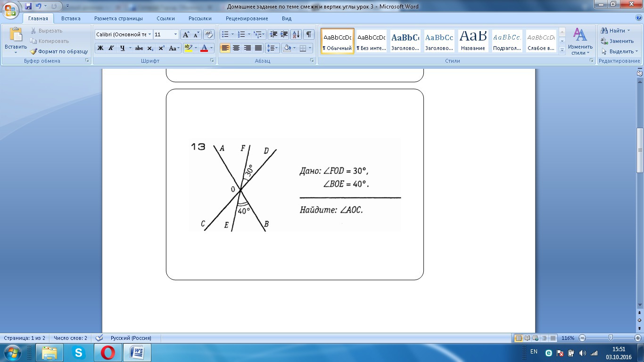644x362 pixels.
Task: Toggle underline (Ч) formatting
Action: pos(123,48)
